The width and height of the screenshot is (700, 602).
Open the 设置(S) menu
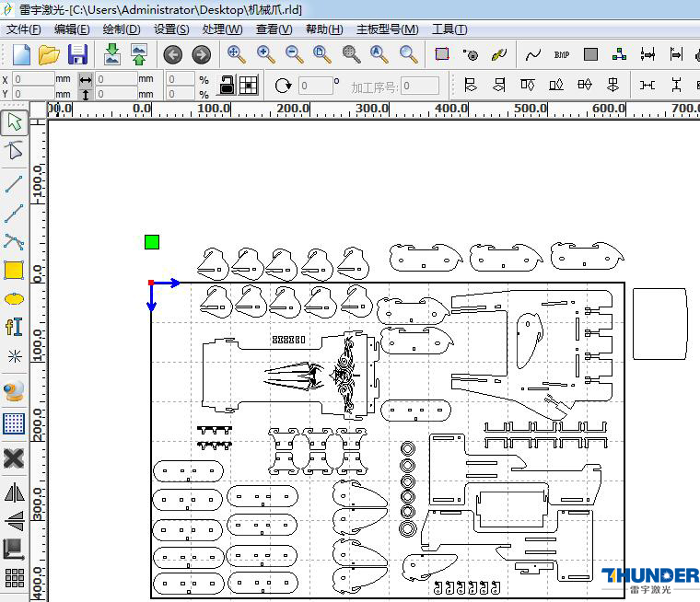[x=171, y=29]
